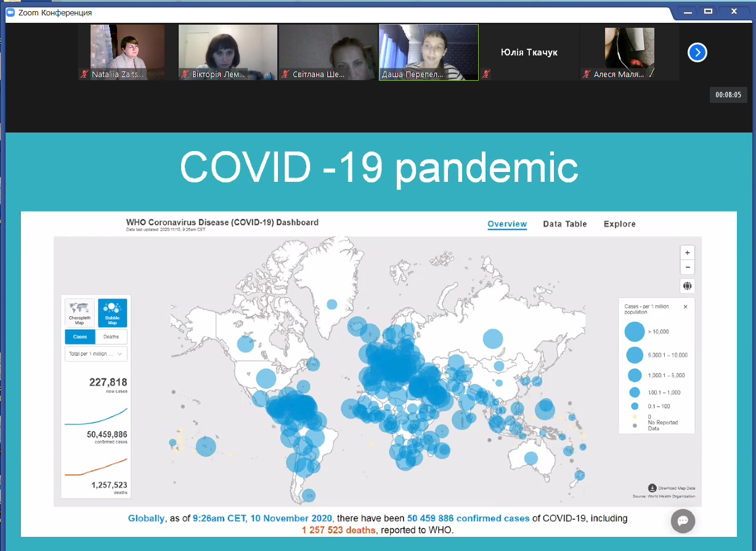Click the Zoom Конференция window title

coord(55,12)
